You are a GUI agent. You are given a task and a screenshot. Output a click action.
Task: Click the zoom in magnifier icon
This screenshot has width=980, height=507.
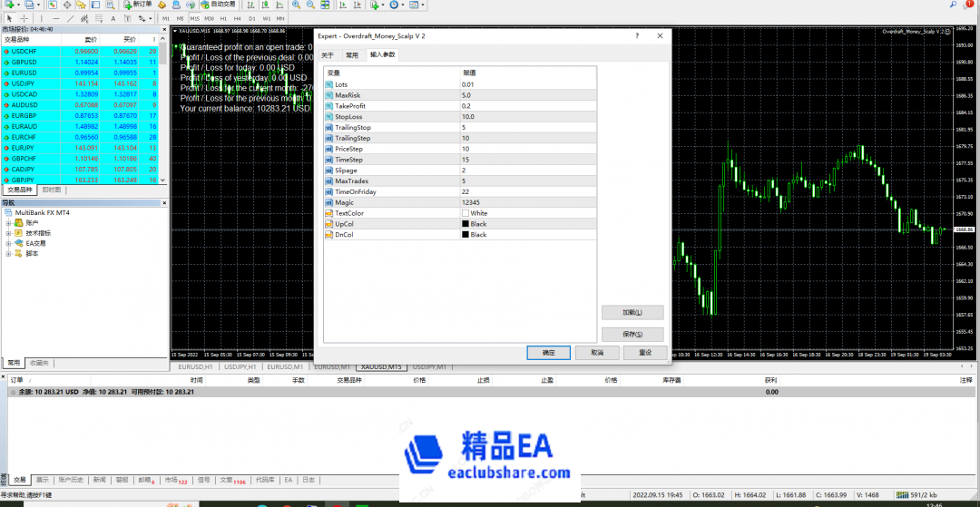pyautogui.click(x=296, y=5)
